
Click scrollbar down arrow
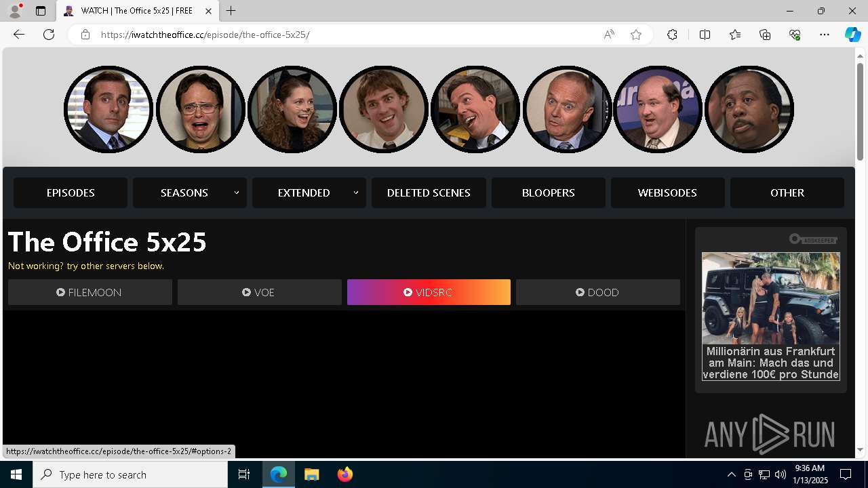pyautogui.click(x=860, y=450)
